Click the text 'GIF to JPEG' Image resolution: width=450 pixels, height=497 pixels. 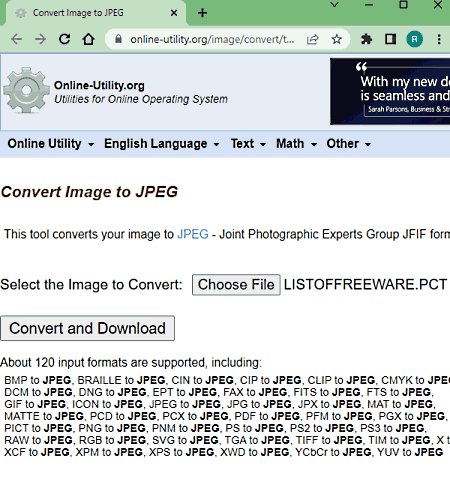point(35,404)
